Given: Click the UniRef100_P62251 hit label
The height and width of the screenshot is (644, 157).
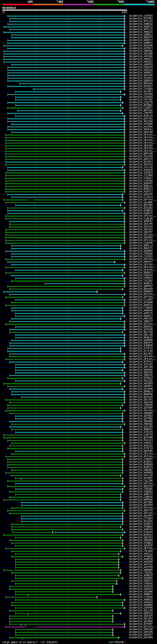Looking at the screenshot, I should (x=141, y=381).
